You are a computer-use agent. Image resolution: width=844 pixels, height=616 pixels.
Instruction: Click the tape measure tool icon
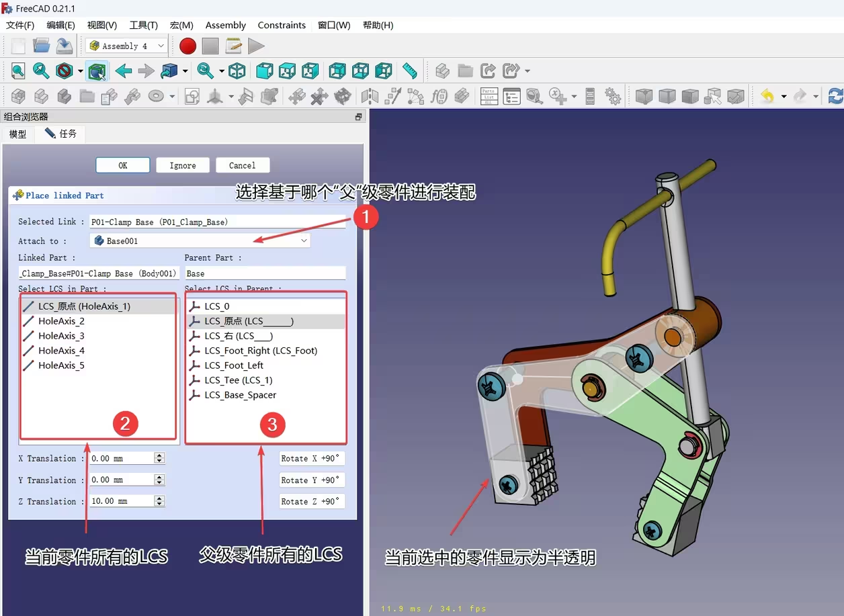[535, 96]
